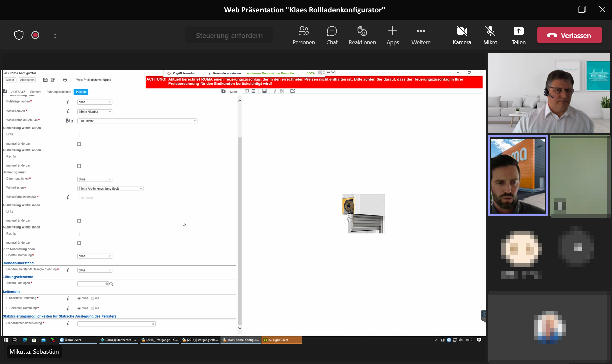Screen dimensions: 612x364
Task: Click the save-and-export icon beside save
Action: click(53, 80)
